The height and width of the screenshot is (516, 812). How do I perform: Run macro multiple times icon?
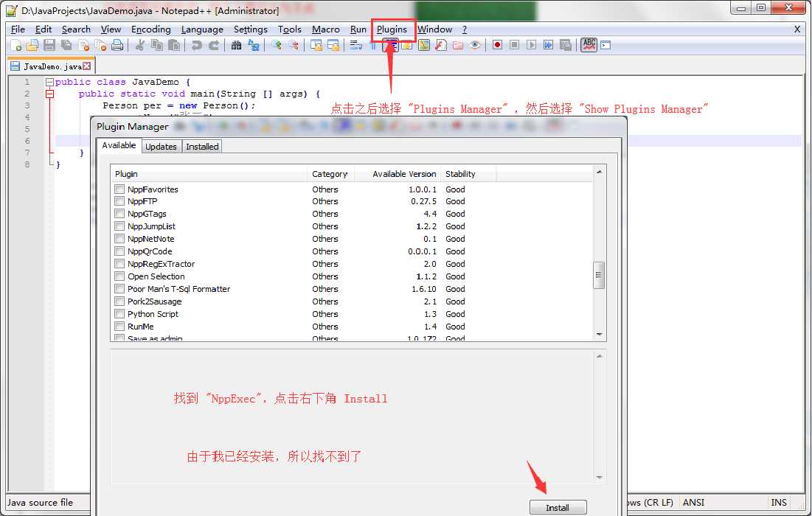click(549, 45)
